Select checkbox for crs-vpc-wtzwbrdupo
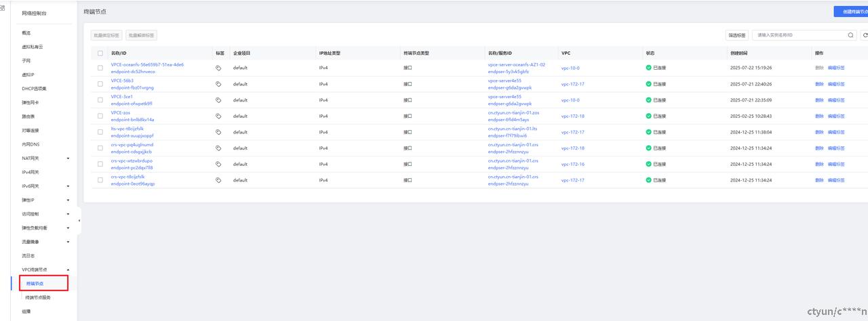This screenshot has width=868, height=321. coord(100,164)
